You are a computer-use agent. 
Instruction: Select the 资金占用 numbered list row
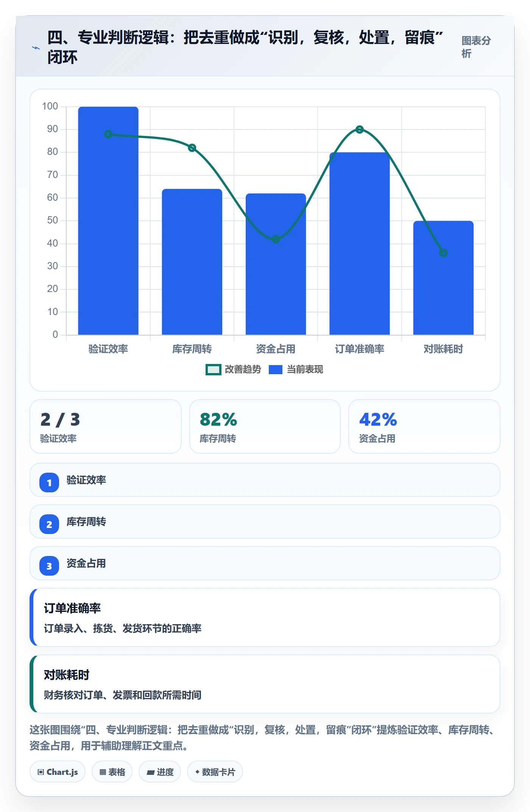tap(265, 563)
